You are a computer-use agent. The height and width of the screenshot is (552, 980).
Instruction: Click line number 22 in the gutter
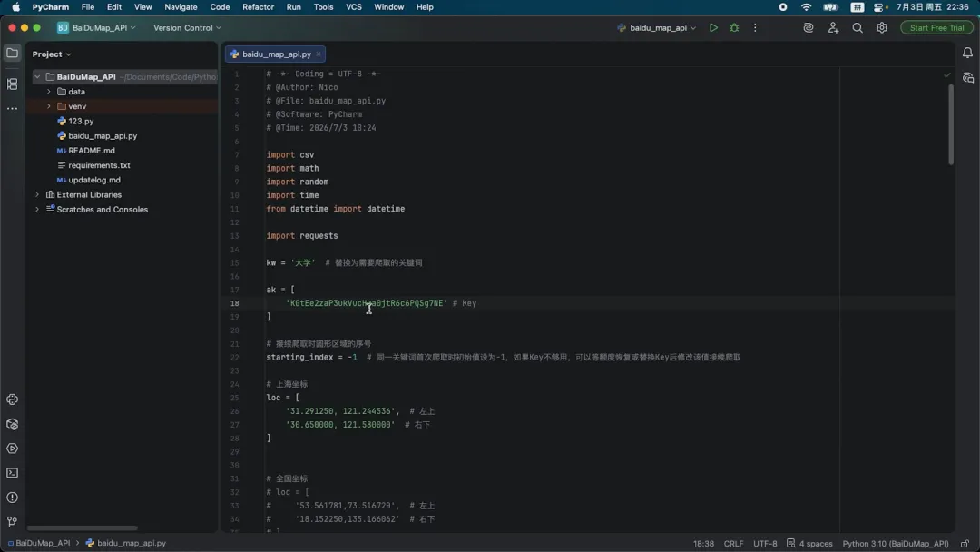pyautogui.click(x=234, y=358)
